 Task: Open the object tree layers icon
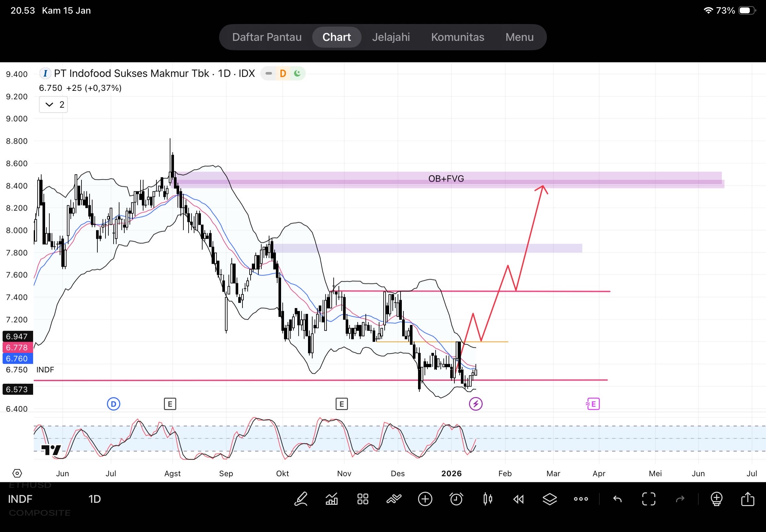(x=550, y=499)
